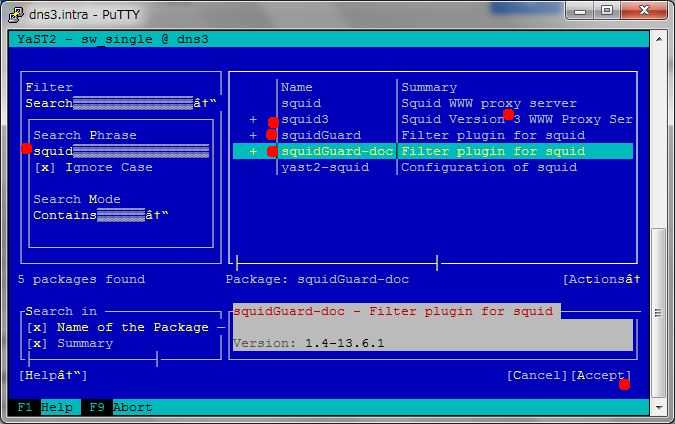Click the plus status mark for squidGuard
Image resolution: width=675 pixels, height=424 pixels.
coord(253,136)
